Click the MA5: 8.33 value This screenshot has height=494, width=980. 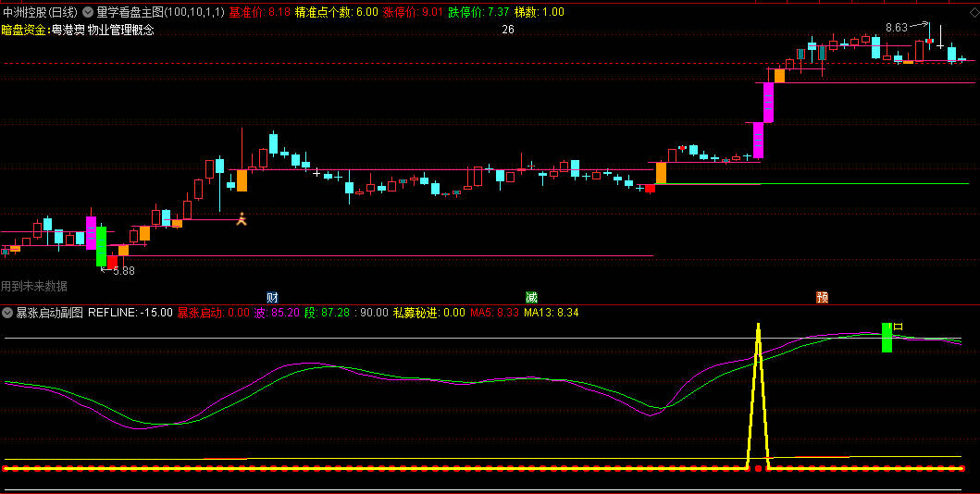tap(494, 313)
